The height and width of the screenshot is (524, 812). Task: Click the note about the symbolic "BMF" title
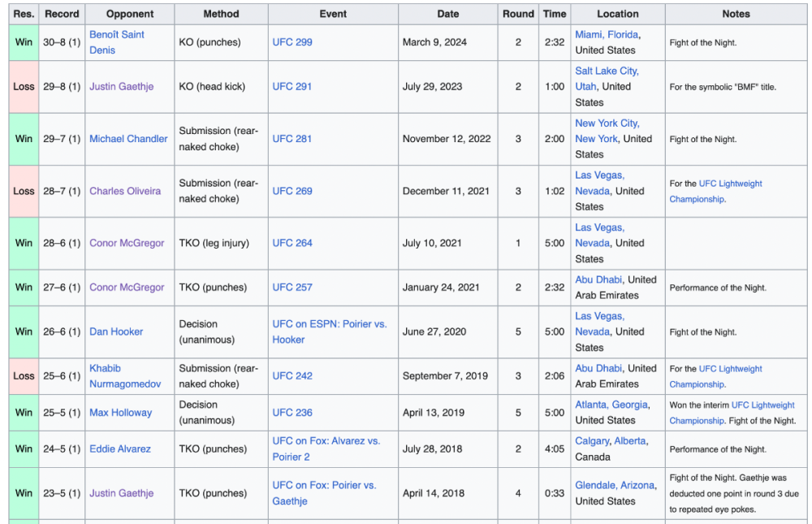pos(723,87)
